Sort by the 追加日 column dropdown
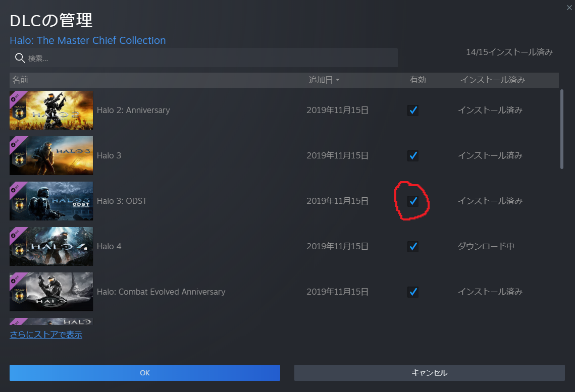Image resolution: width=575 pixels, height=392 pixels. 324,80
